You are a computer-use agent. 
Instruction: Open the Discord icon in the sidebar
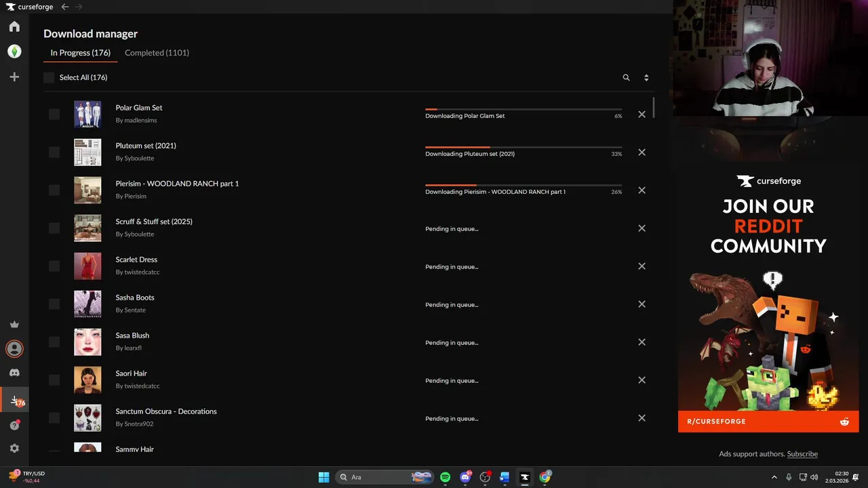click(x=14, y=373)
